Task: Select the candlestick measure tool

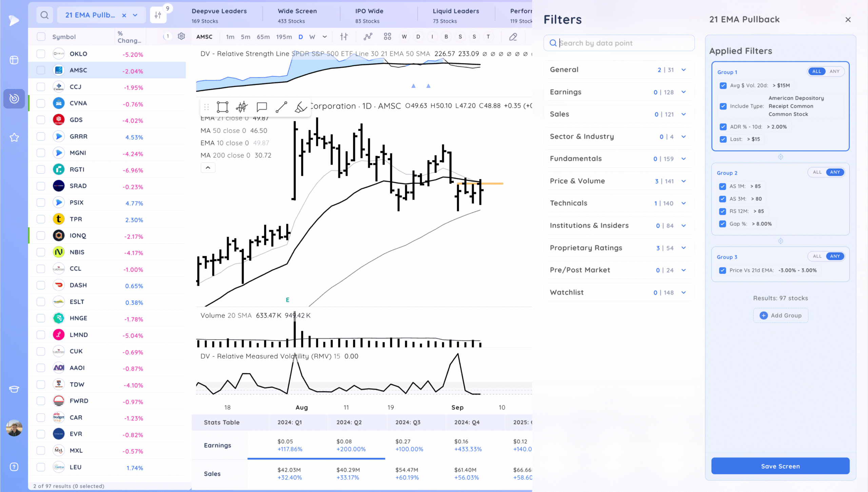Action: 242,107
